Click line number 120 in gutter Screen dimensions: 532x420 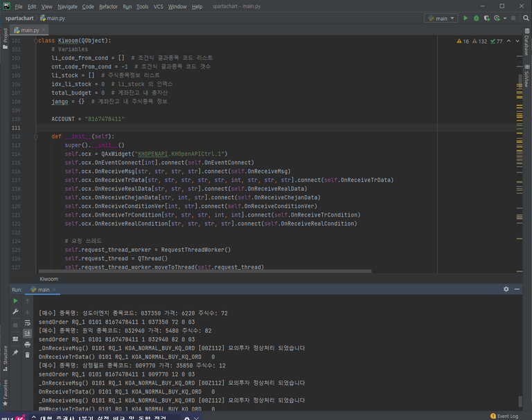[x=16, y=206]
